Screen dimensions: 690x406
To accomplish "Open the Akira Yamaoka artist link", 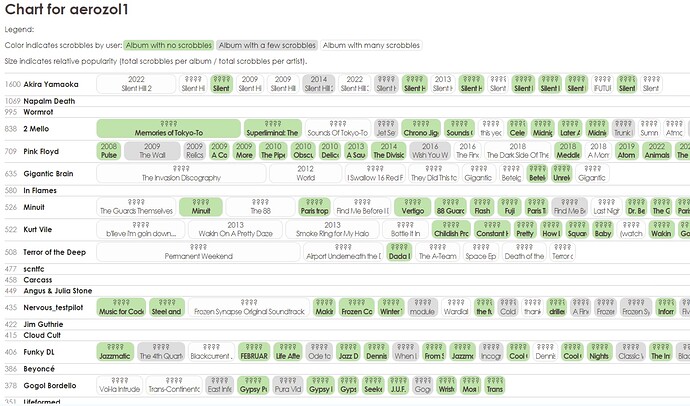I will [51, 84].
